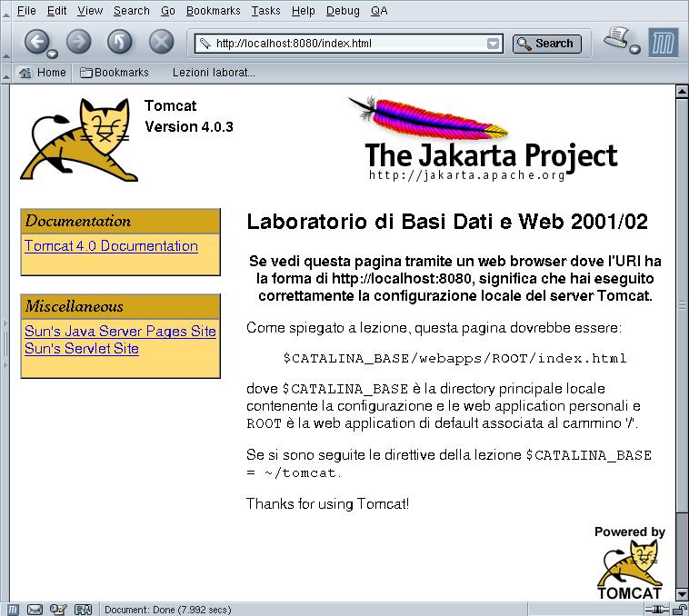This screenshot has width=689, height=616.
Task: Open the Back button history dropdown arrow
Action: click(x=53, y=54)
